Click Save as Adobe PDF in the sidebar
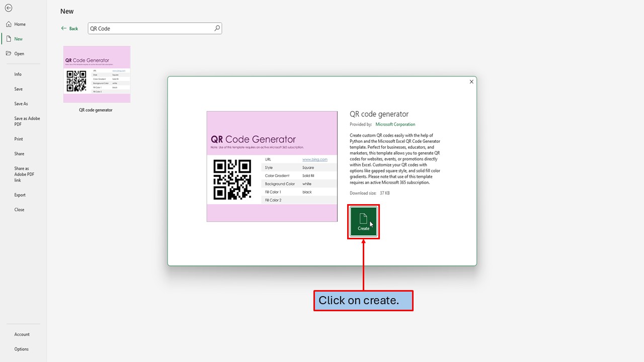 pos(27,121)
